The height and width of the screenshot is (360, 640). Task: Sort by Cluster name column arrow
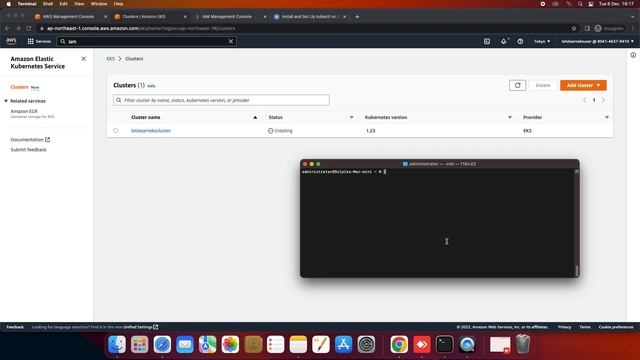255,117
